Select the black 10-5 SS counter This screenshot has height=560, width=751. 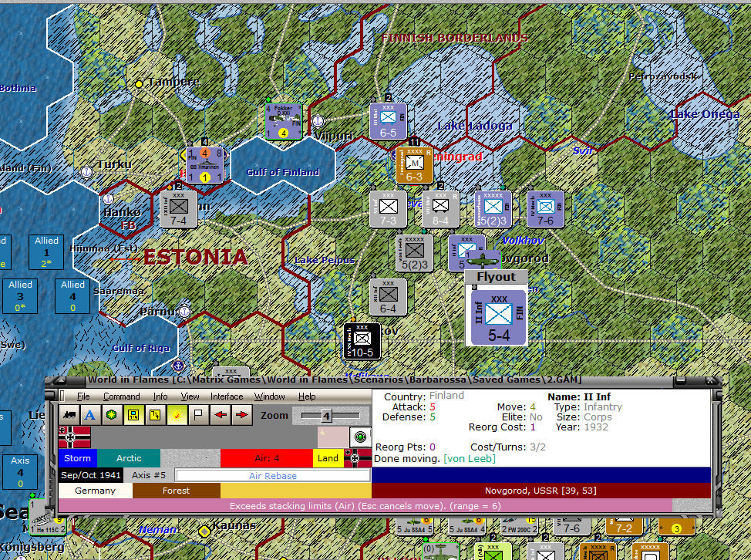pyautogui.click(x=362, y=341)
